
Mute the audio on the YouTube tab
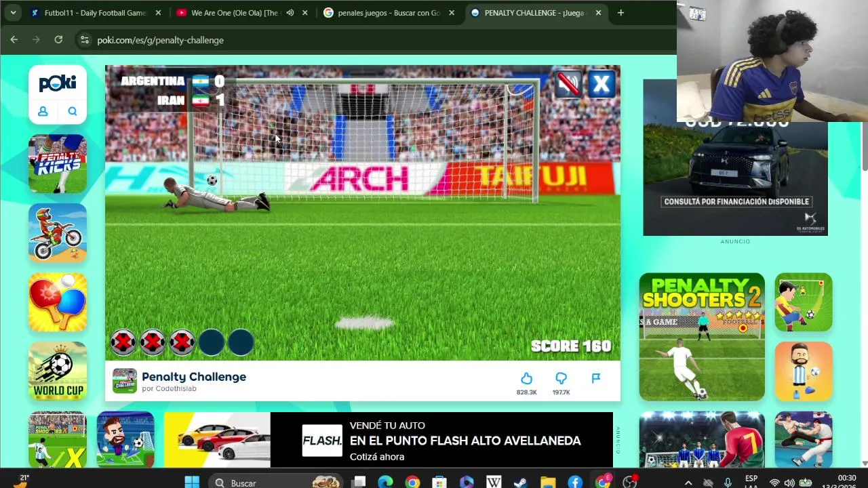pos(290,13)
